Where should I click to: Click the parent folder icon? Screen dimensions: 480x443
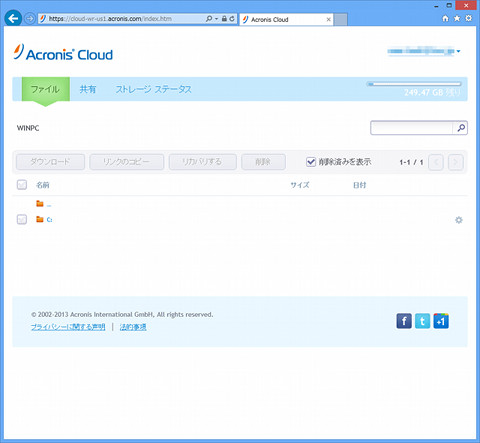coord(40,203)
